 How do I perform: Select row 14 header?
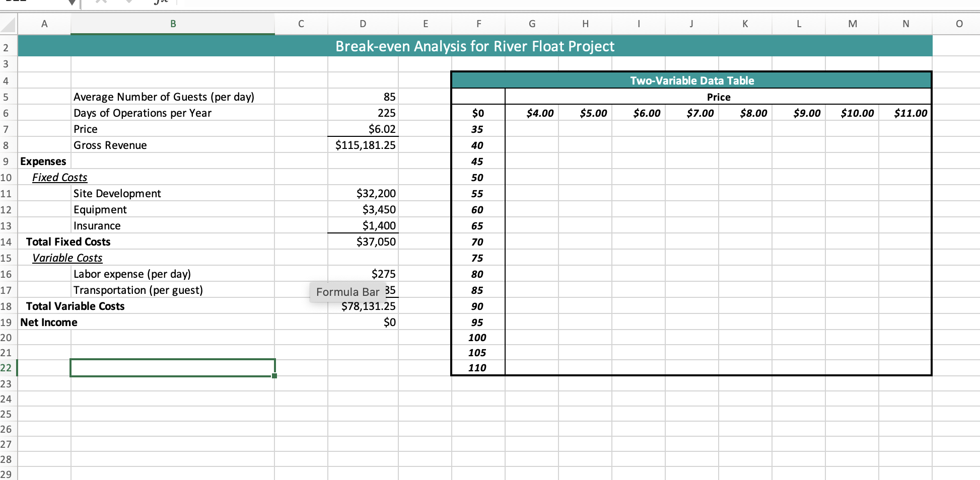point(7,242)
